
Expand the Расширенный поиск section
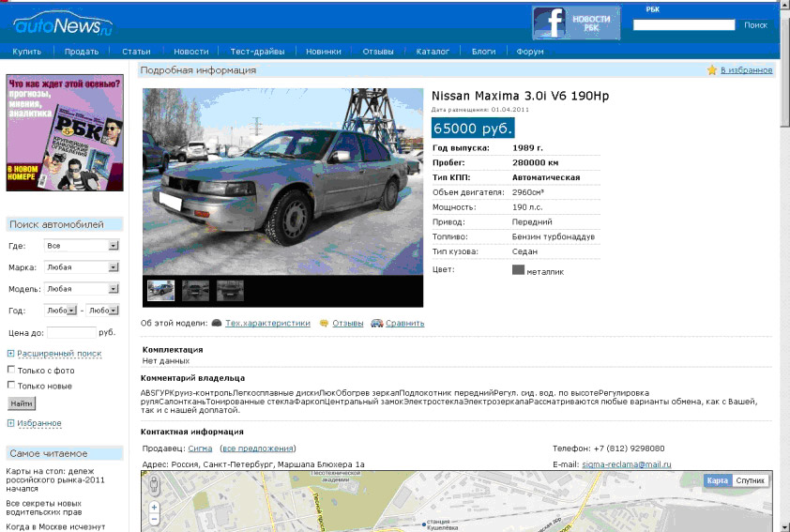pyautogui.click(x=59, y=354)
